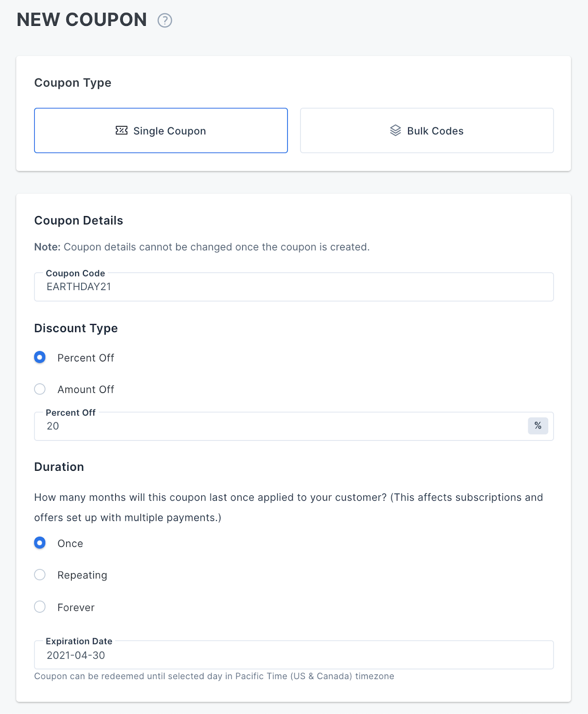Click the help question mark icon
Viewport: 588px width, 714px height.
pos(165,21)
